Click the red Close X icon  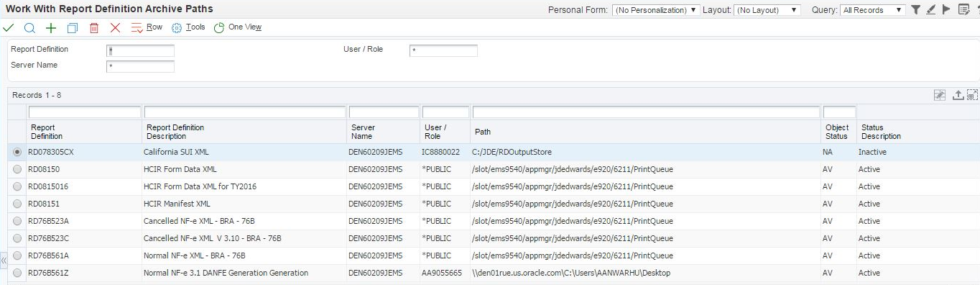(115, 28)
